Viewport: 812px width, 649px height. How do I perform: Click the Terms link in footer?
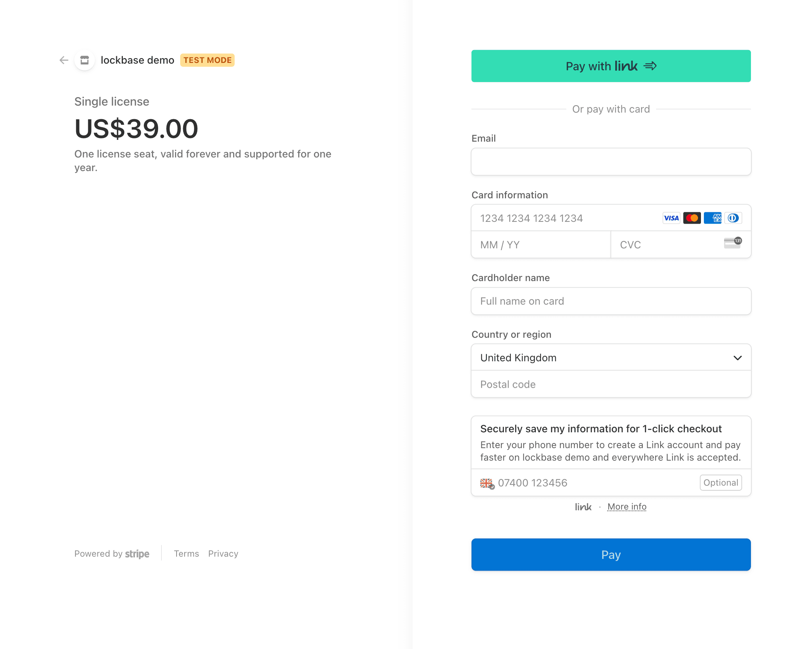click(x=185, y=553)
